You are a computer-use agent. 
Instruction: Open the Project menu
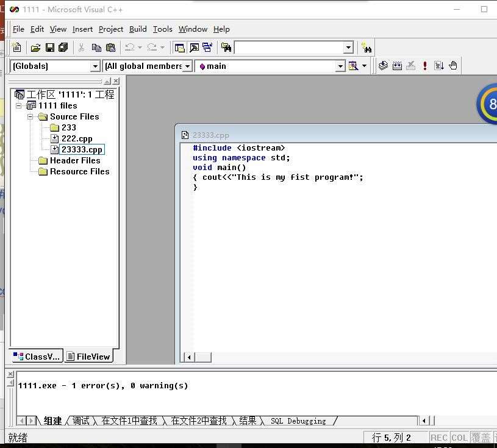tap(110, 29)
